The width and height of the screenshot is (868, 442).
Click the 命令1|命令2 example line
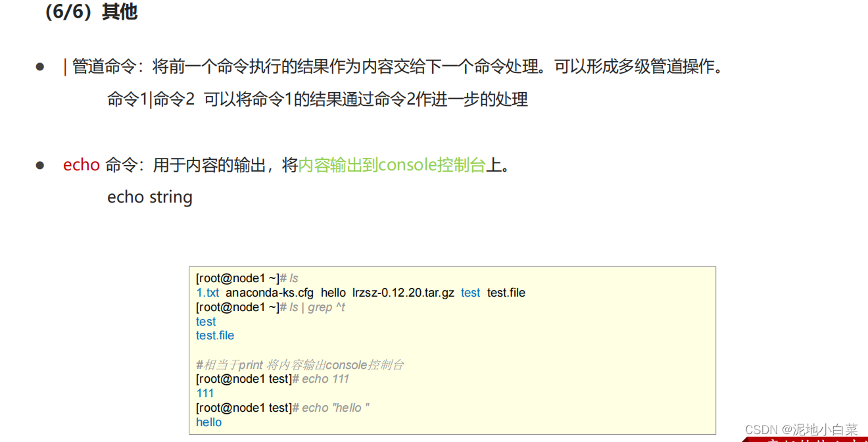pos(318,99)
